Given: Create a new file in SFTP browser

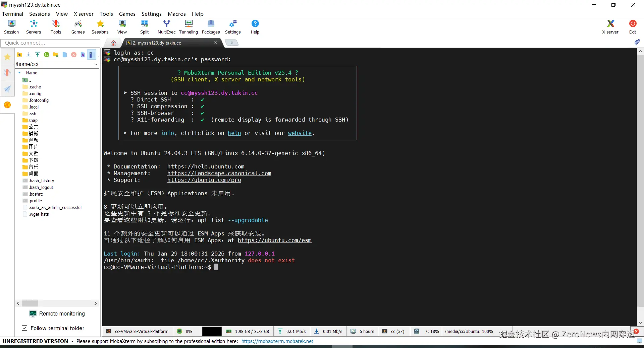Looking at the screenshot, I should point(65,55).
